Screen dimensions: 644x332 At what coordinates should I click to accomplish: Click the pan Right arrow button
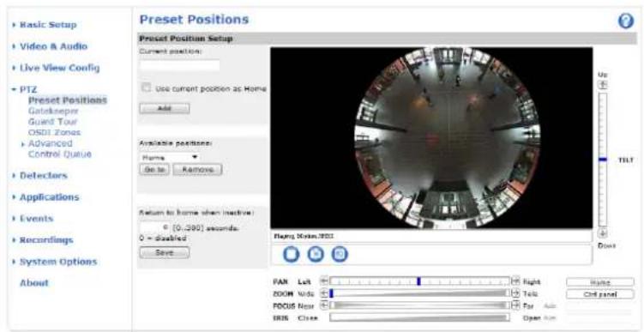515,281
